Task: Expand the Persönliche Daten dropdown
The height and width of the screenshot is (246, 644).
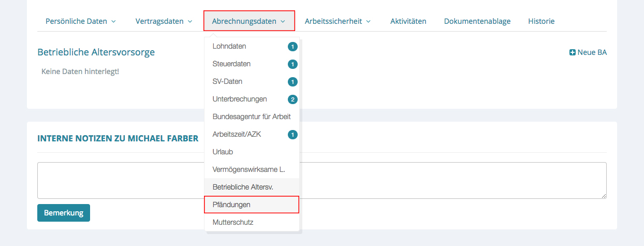Action: 81,21
